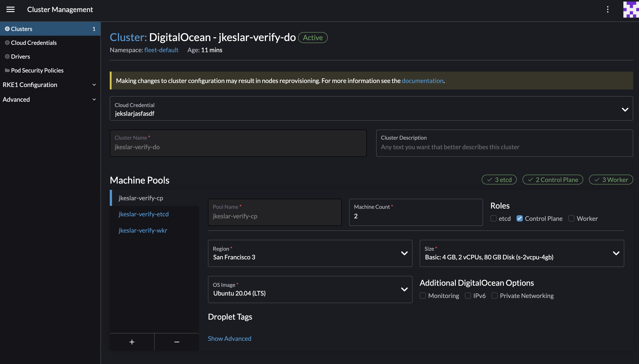Switch to the jkeslar-verify-wkr pool tab
The height and width of the screenshot is (364, 639).
143,230
